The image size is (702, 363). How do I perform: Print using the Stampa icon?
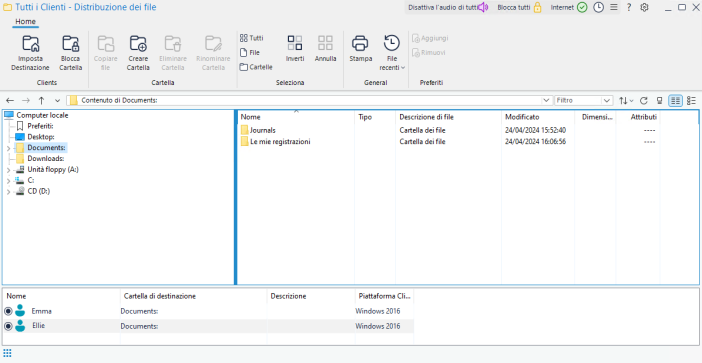tap(360, 43)
